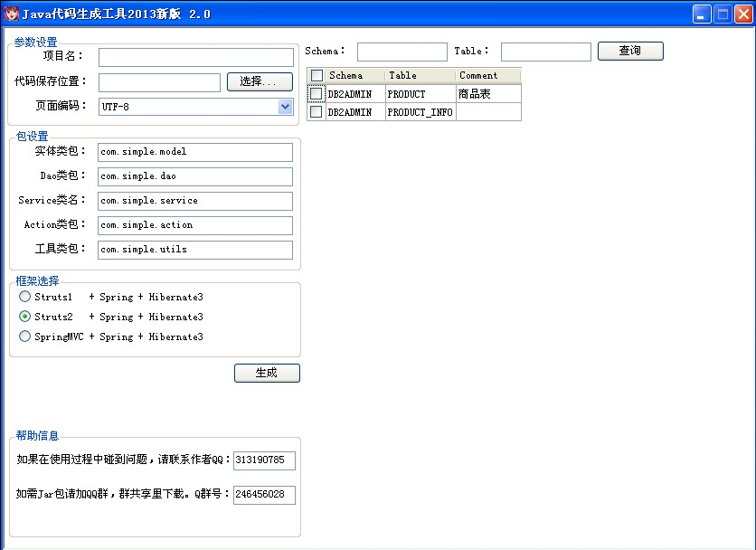This screenshot has height=550, width=756.
Task: Edit the 实体类包 field com.simple.model
Action: (195, 152)
